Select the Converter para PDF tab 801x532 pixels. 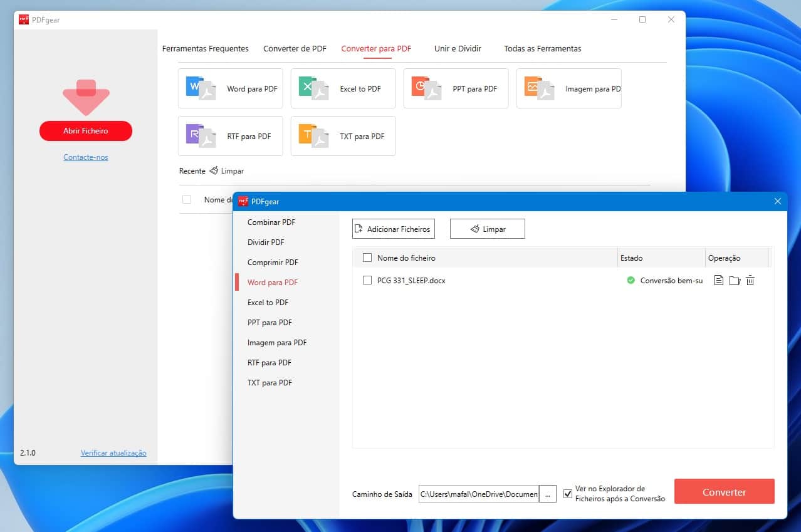[x=376, y=48]
